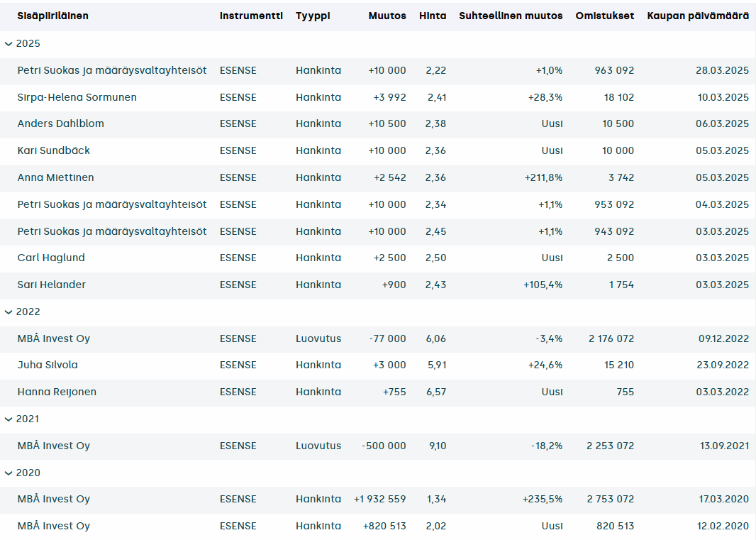This screenshot has width=756, height=540.
Task: Sort by Omistukset column header
Action: point(605,16)
